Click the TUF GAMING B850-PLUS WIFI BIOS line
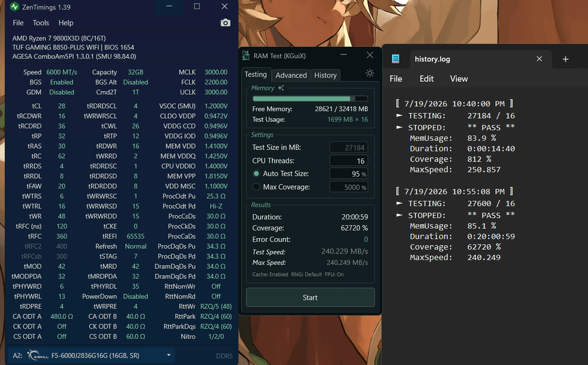Viewport: 588px width, 365px height. point(73,47)
